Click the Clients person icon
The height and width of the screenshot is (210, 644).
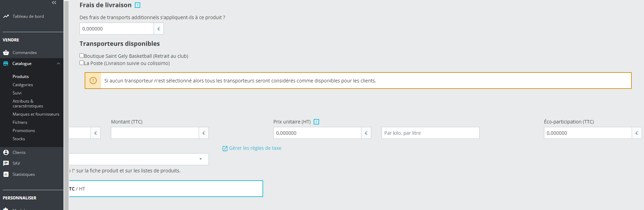[x=6, y=153]
